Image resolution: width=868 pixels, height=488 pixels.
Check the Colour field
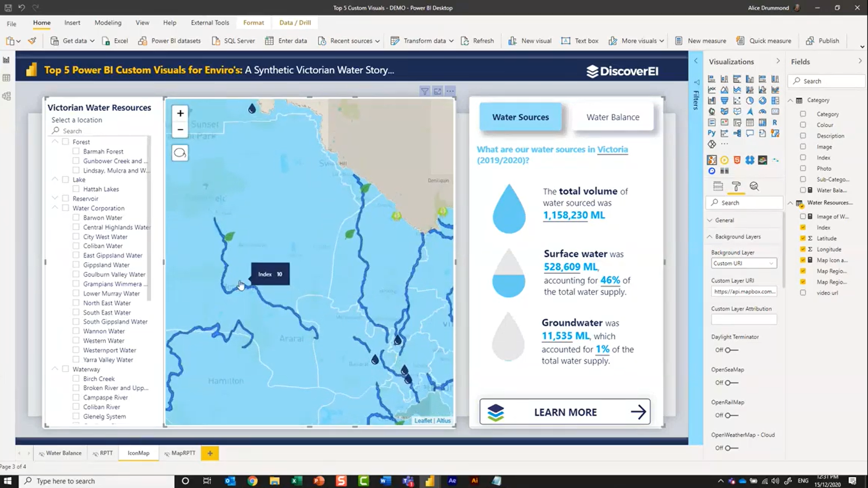tap(803, 125)
